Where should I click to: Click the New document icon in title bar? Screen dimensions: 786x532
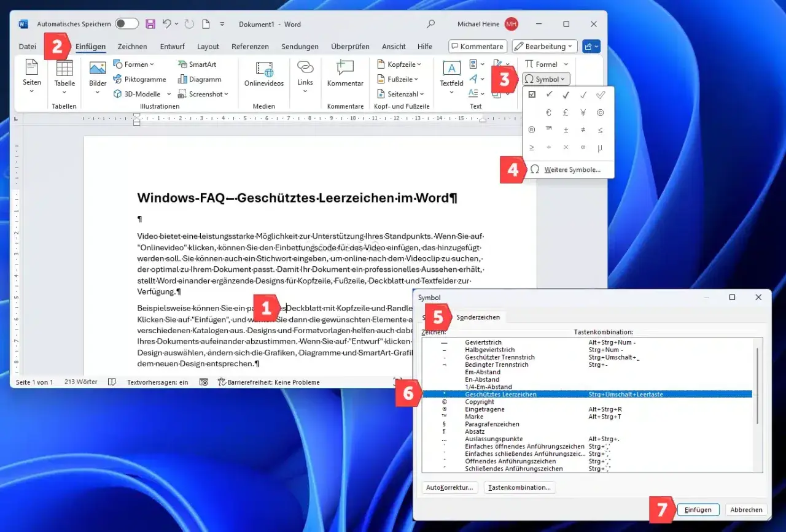coord(206,24)
